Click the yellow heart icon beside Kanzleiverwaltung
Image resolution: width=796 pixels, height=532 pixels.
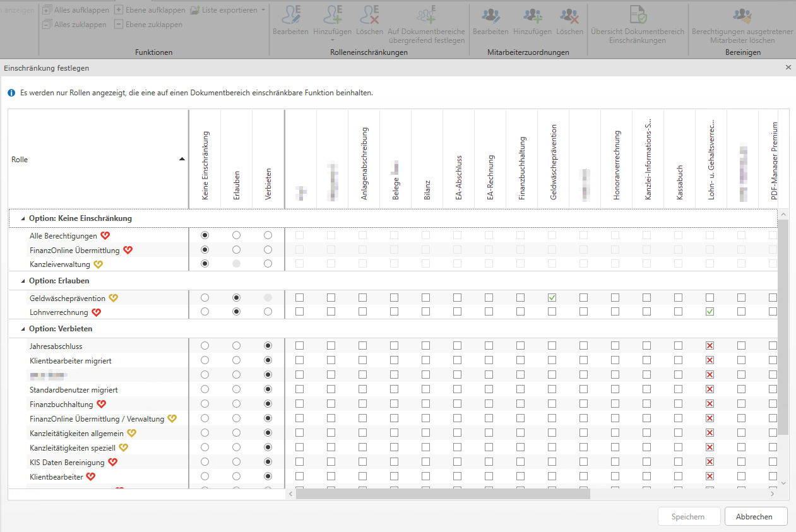pos(98,264)
